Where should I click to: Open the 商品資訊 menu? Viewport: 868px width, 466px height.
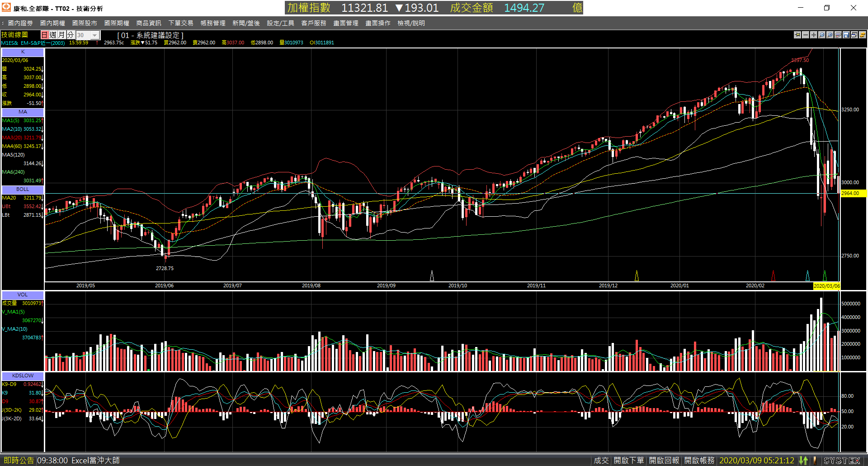[149, 23]
